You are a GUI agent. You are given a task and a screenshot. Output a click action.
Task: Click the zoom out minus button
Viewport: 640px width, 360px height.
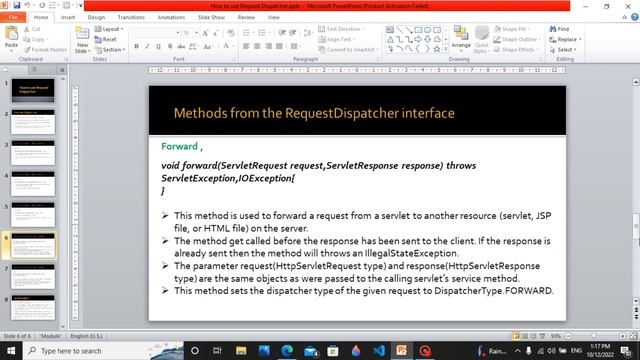click(x=569, y=336)
